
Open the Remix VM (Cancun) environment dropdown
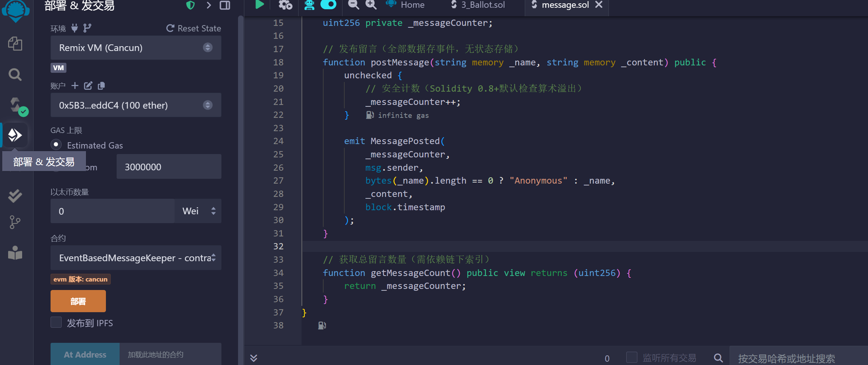135,48
